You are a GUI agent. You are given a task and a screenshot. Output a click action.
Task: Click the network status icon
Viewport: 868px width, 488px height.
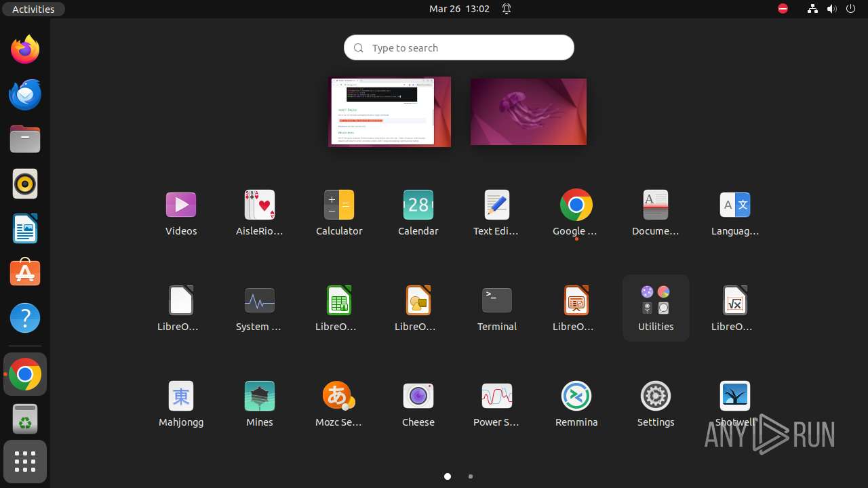812,9
